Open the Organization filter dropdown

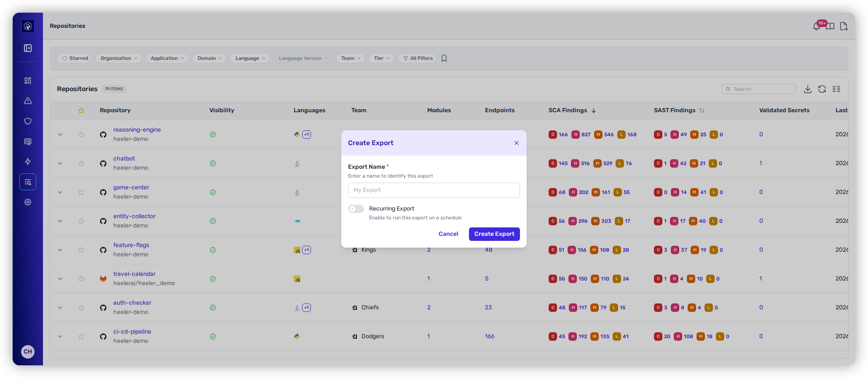coord(119,58)
